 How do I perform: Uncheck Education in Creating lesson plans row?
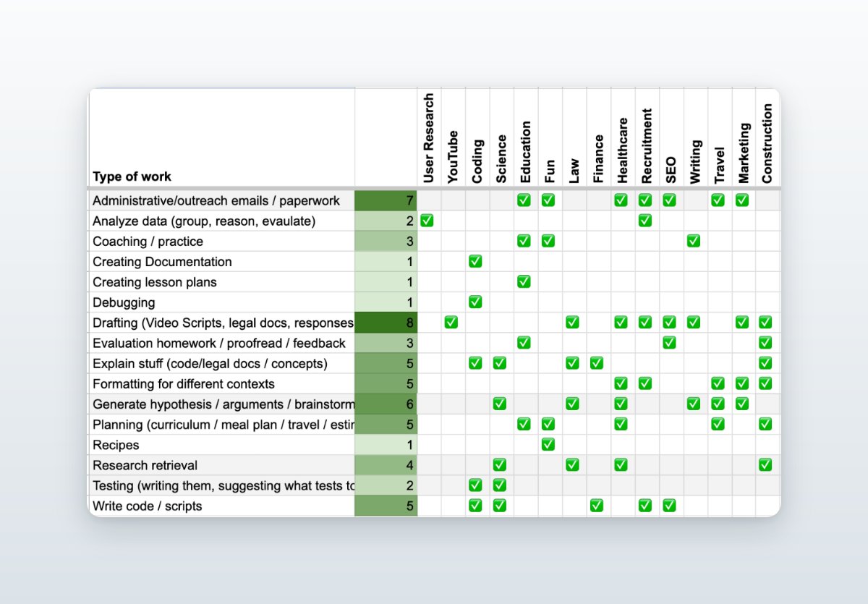524,281
